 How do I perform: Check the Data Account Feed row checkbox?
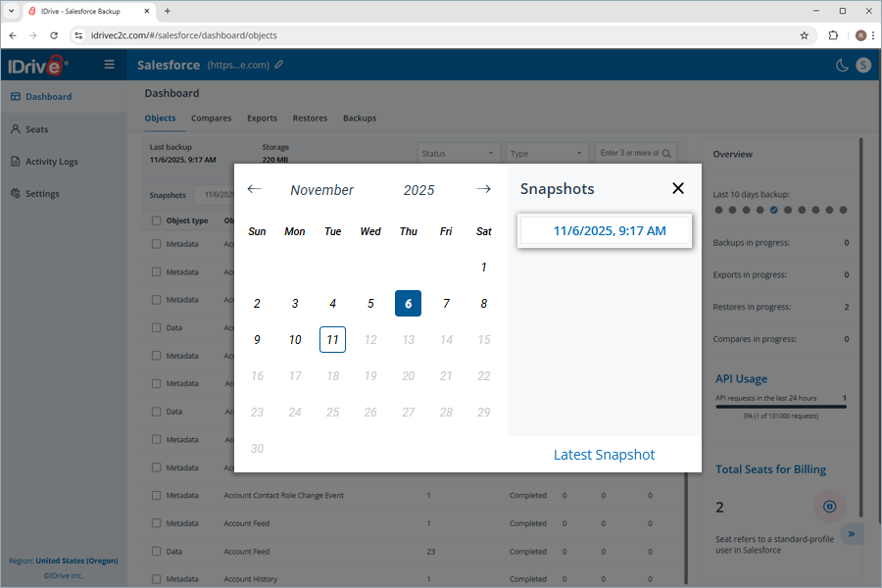click(x=157, y=552)
